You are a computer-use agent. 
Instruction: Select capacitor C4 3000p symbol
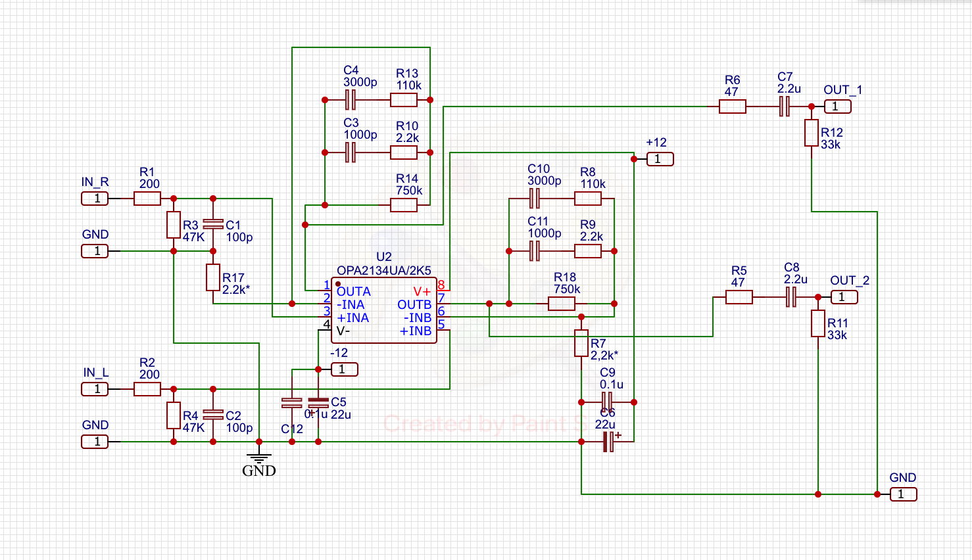(351, 100)
